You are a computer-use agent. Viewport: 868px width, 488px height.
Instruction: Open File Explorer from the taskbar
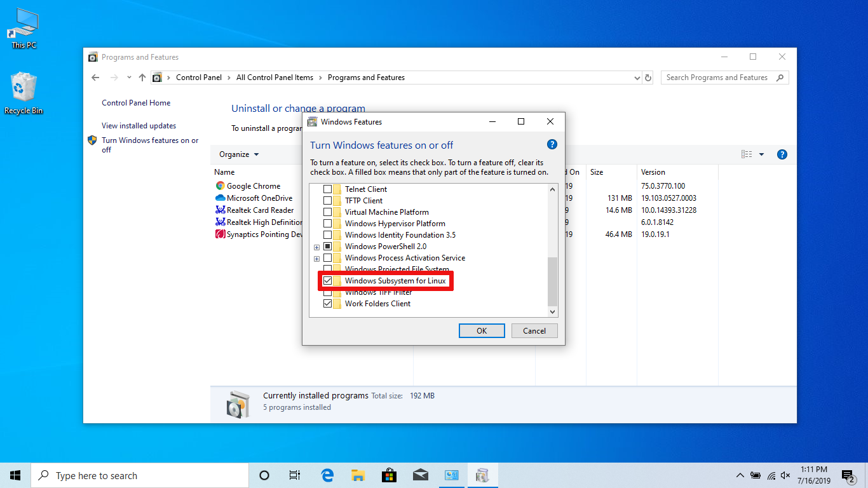tap(358, 475)
